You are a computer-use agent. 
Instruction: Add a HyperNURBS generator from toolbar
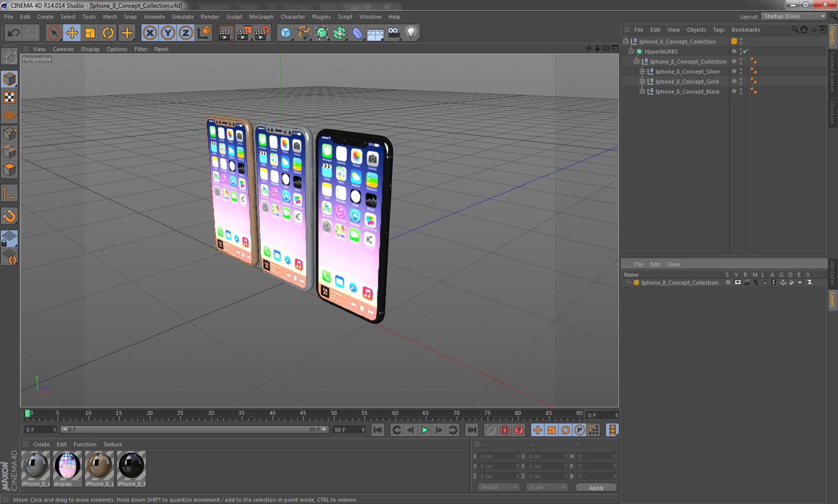(321, 33)
